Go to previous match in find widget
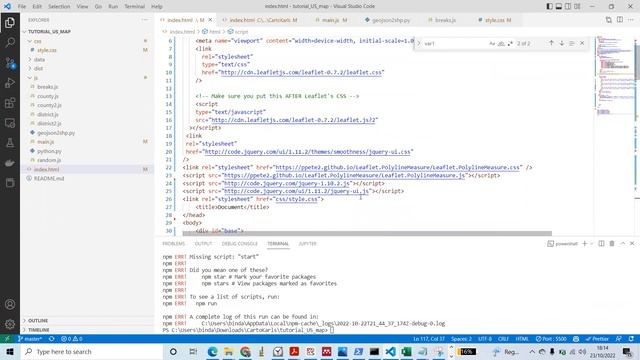 tap(551, 43)
